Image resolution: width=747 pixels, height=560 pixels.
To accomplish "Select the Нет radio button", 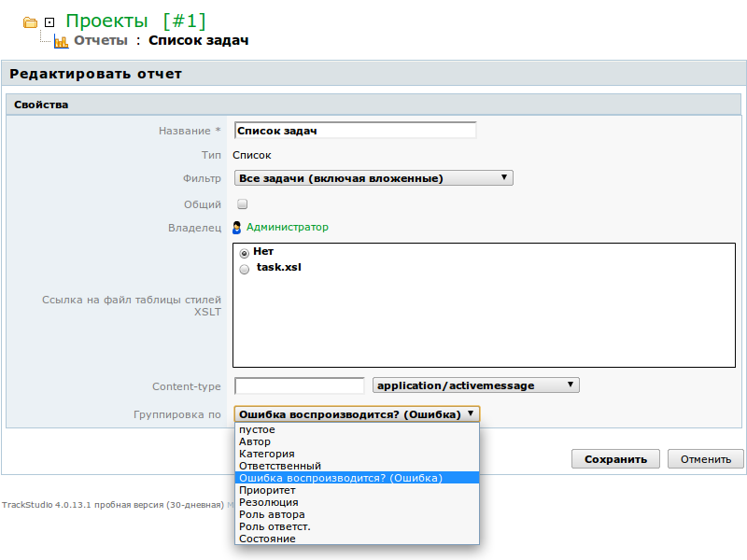I will point(245,252).
